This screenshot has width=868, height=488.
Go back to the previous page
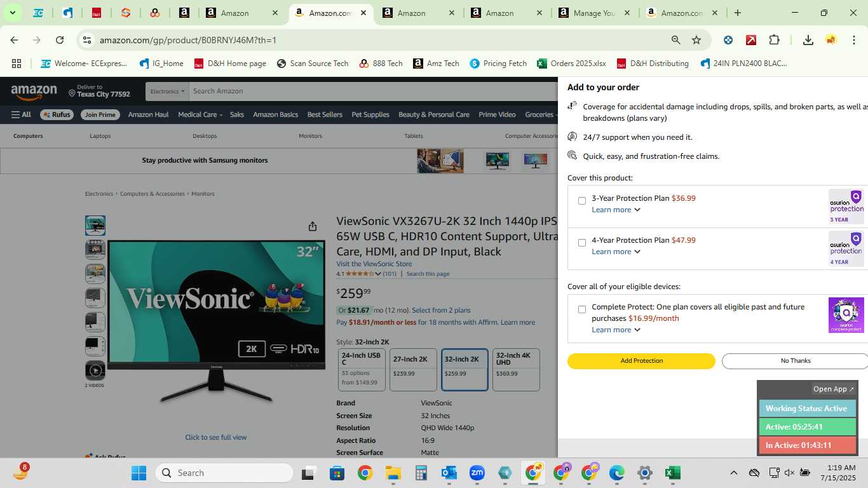[x=14, y=40]
